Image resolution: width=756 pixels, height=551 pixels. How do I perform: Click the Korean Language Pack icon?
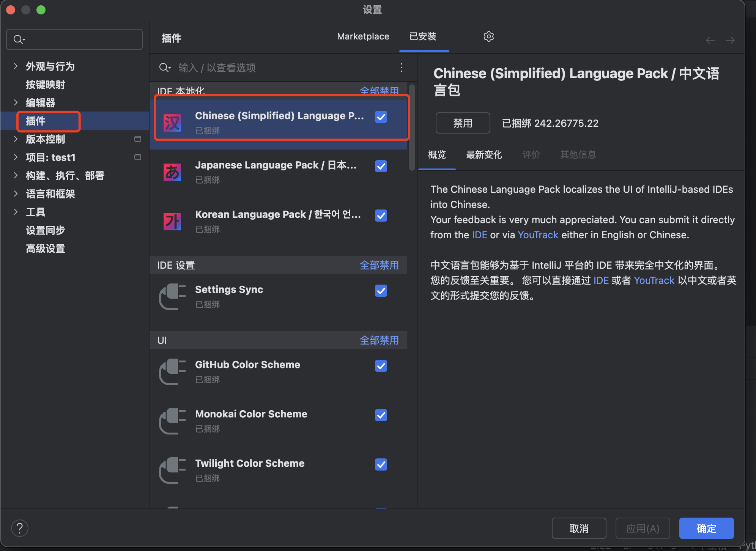[x=172, y=221]
